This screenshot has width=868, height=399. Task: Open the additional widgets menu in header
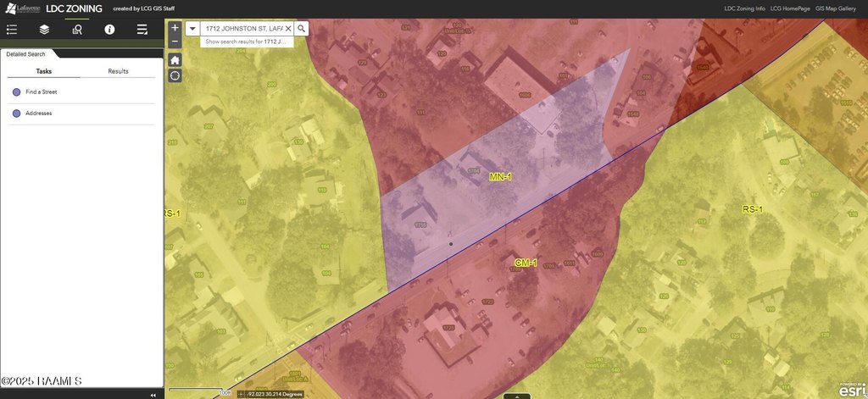click(x=142, y=30)
